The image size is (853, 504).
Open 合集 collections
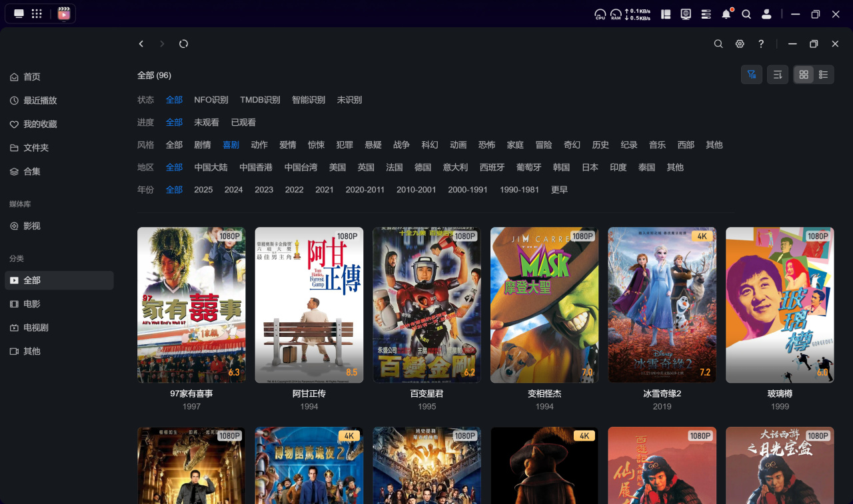point(59,171)
